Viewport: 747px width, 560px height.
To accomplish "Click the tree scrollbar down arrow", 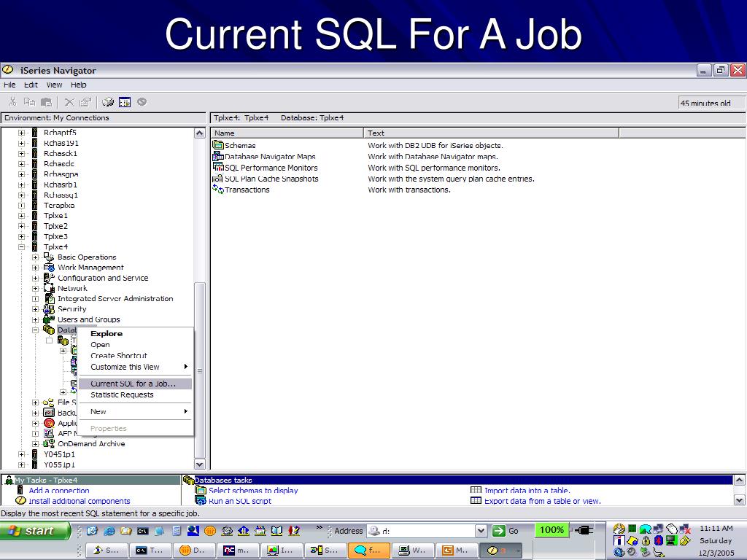I will coord(200,464).
